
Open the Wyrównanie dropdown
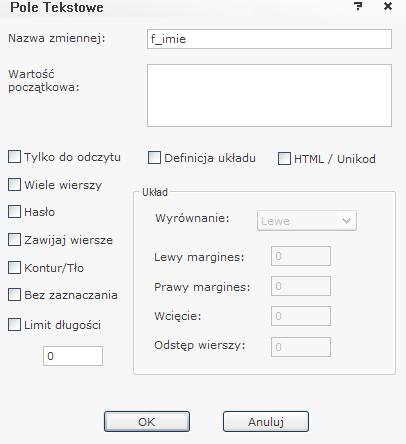click(307, 220)
